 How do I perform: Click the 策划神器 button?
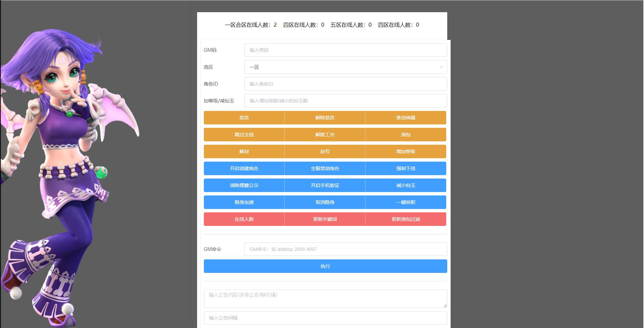click(406, 117)
